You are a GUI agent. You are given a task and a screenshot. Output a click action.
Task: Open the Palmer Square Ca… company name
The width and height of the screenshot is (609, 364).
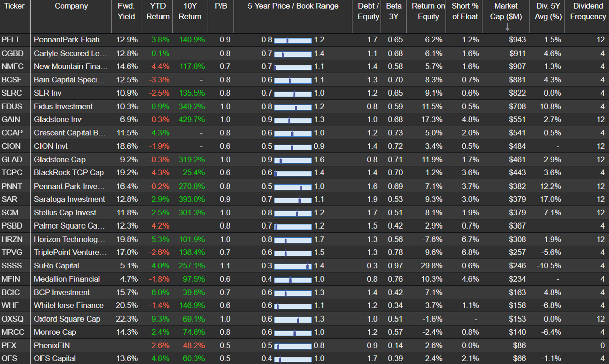pos(69,225)
